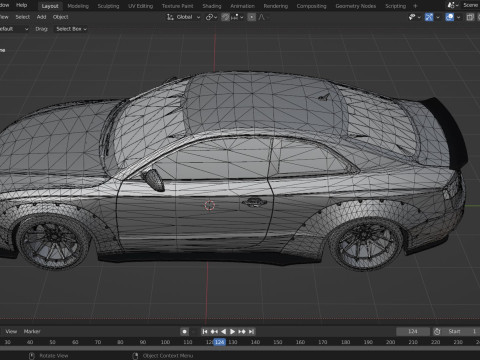Screen dimensions: 480x360
Task: Play the animation in reverse
Action: point(223,331)
